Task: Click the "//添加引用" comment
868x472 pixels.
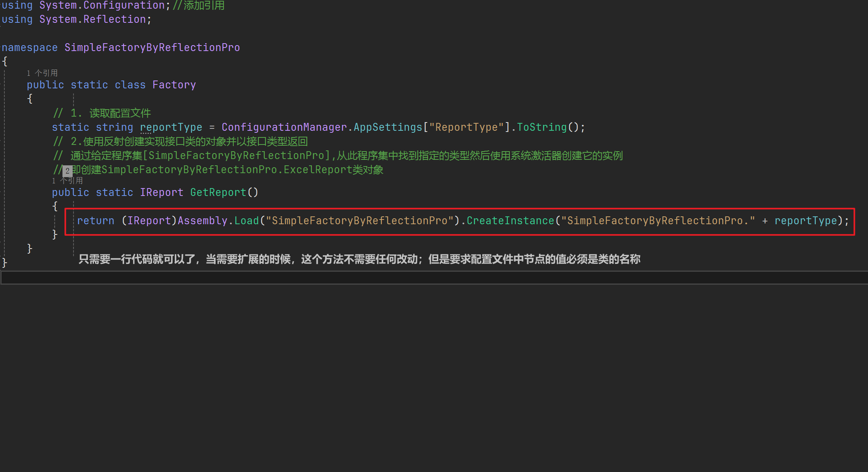Action: point(198,5)
